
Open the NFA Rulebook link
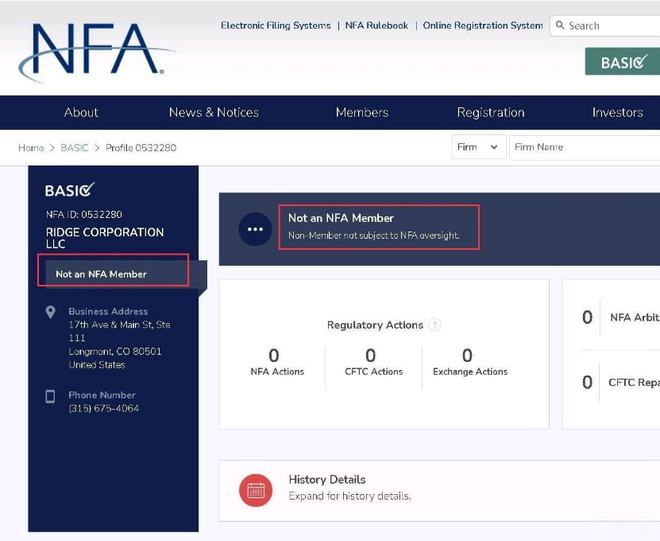click(377, 26)
